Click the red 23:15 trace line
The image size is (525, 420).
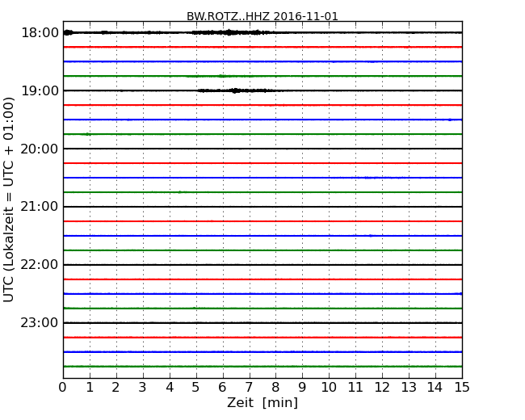pyautogui.click(x=262, y=338)
